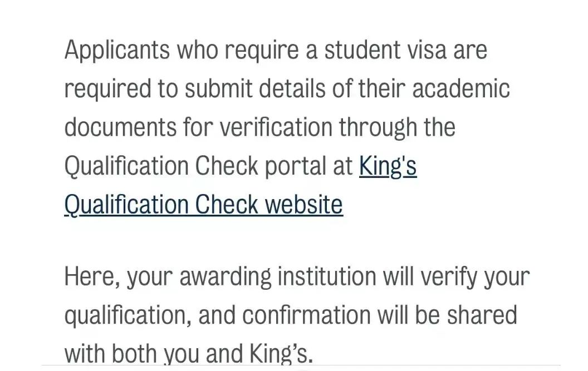Click the underlined word "website"
588x371 pixels.
(x=304, y=205)
